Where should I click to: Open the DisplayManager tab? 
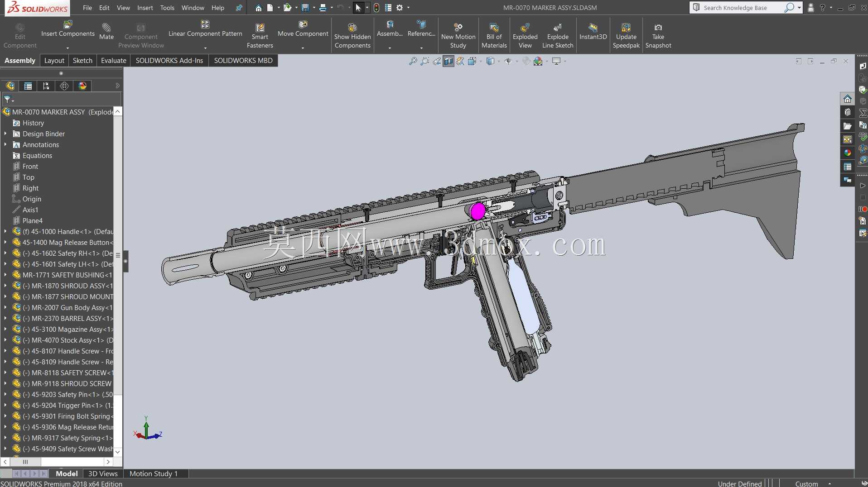pos(82,86)
